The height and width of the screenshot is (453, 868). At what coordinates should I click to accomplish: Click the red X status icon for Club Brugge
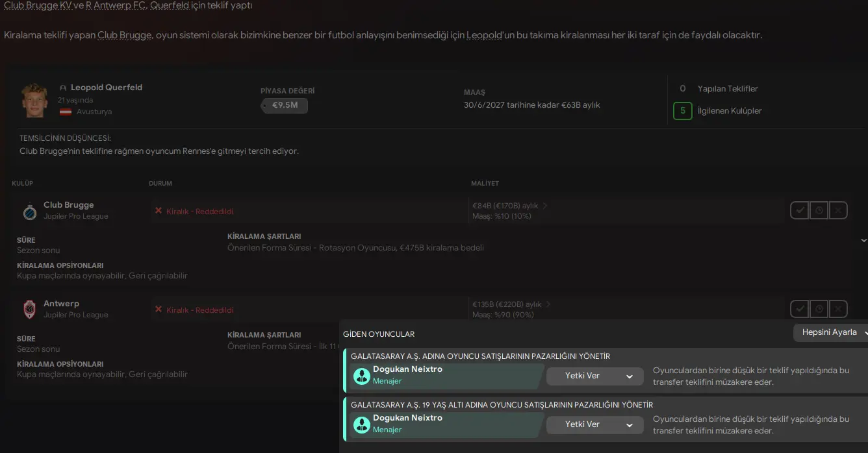point(159,210)
